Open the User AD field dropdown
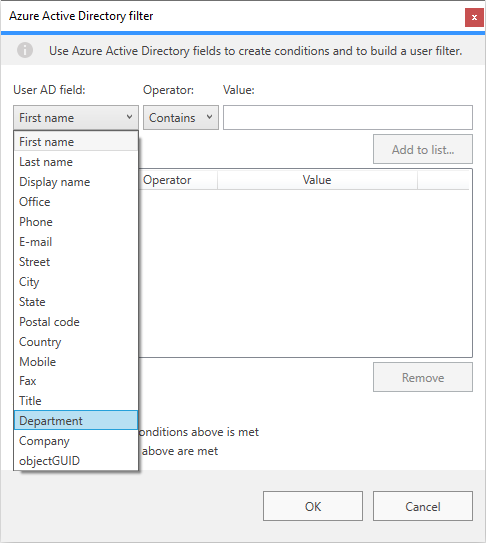 (76, 118)
